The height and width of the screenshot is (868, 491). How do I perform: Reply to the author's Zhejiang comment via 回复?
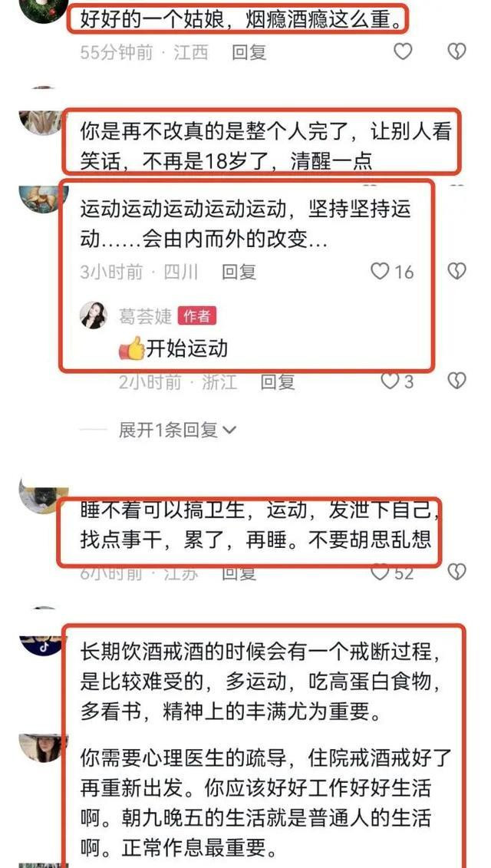pos(278,381)
